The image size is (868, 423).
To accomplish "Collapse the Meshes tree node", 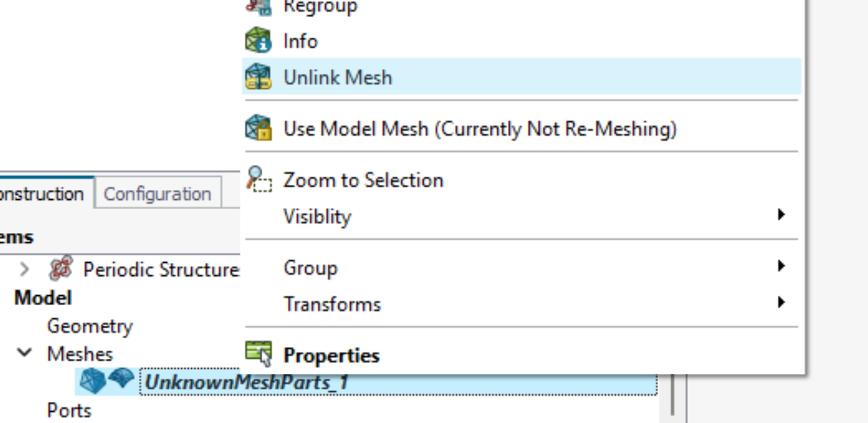I will click(x=24, y=353).
